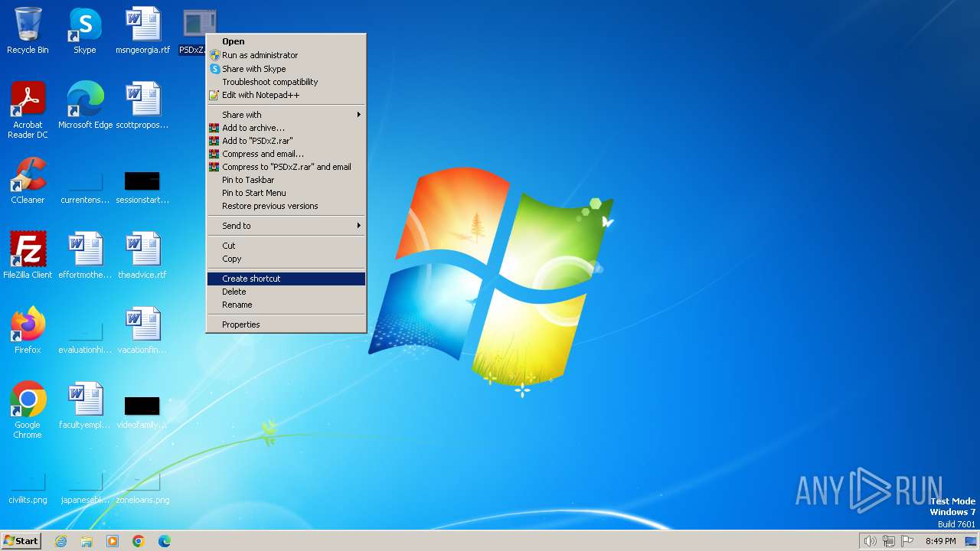Select the msngeorgia.rtf document icon
980x551 pixels.
click(143, 31)
